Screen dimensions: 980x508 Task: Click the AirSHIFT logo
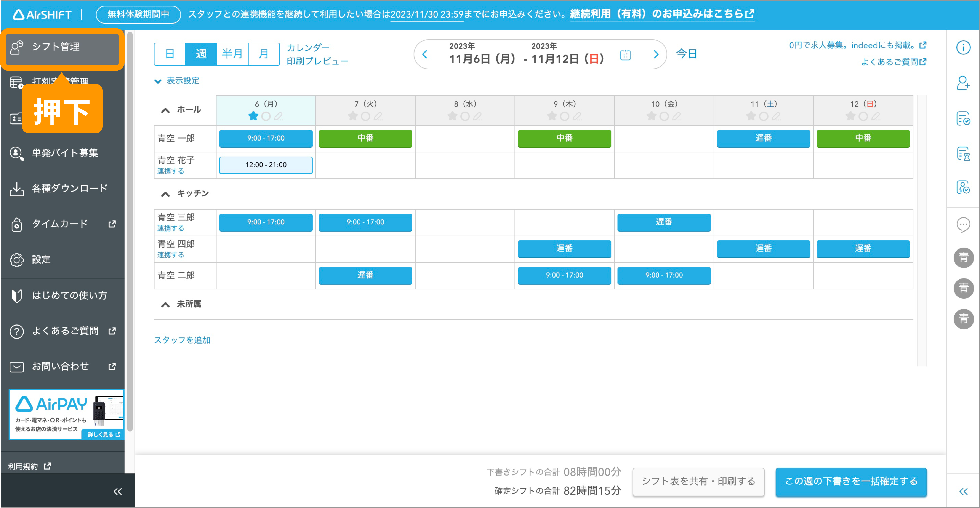(42, 14)
